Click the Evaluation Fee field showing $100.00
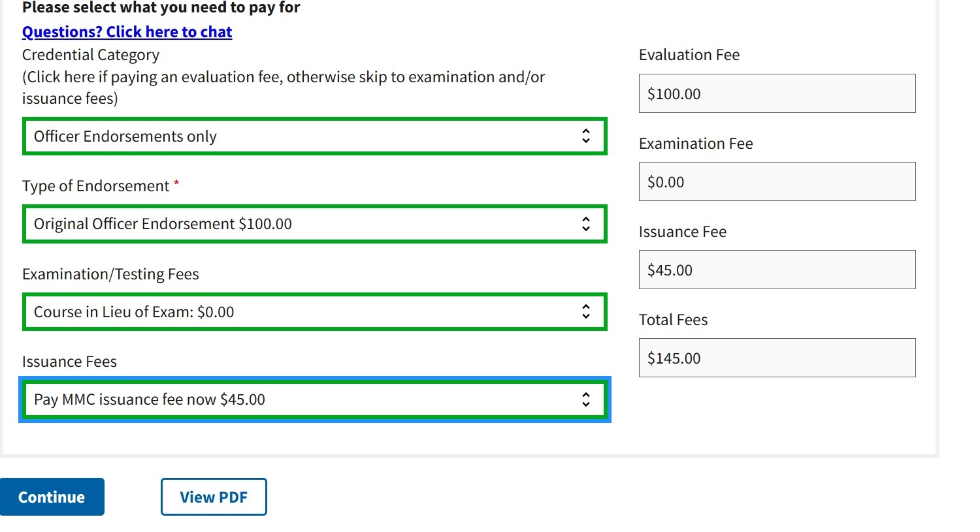Image resolution: width=980 pixels, height=532 pixels. [777, 93]
